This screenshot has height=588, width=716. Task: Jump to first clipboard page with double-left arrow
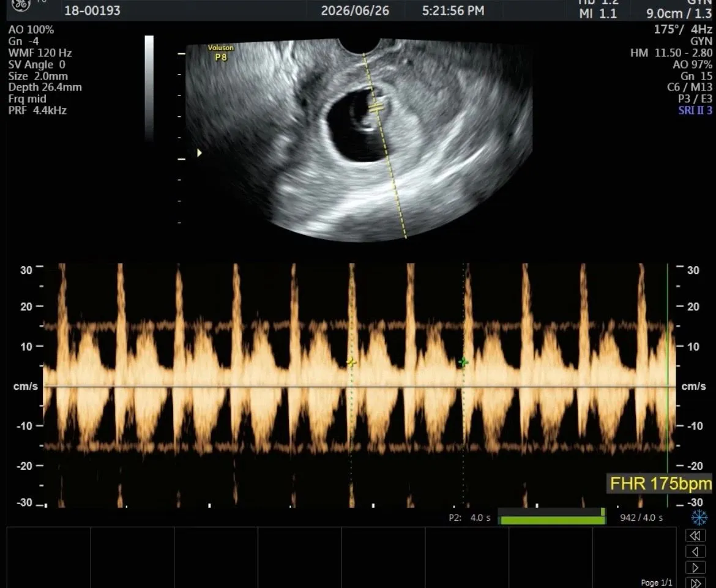click(x=695, y=535)
